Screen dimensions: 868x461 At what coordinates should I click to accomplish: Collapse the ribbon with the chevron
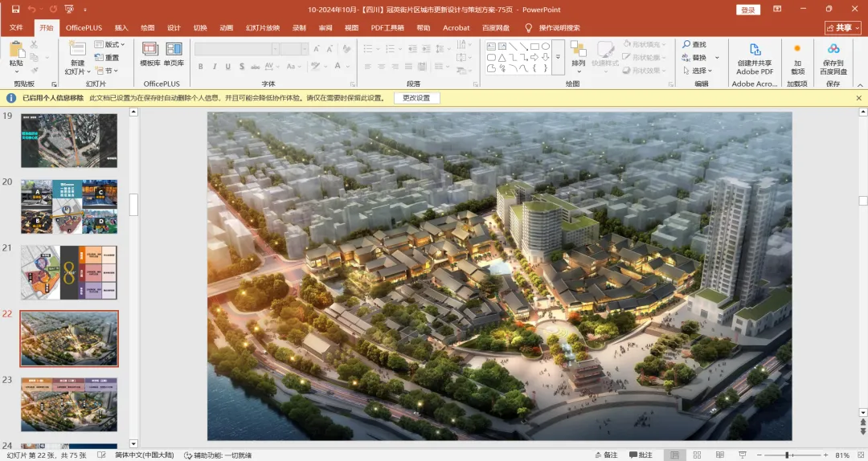(x=860, y=84)
